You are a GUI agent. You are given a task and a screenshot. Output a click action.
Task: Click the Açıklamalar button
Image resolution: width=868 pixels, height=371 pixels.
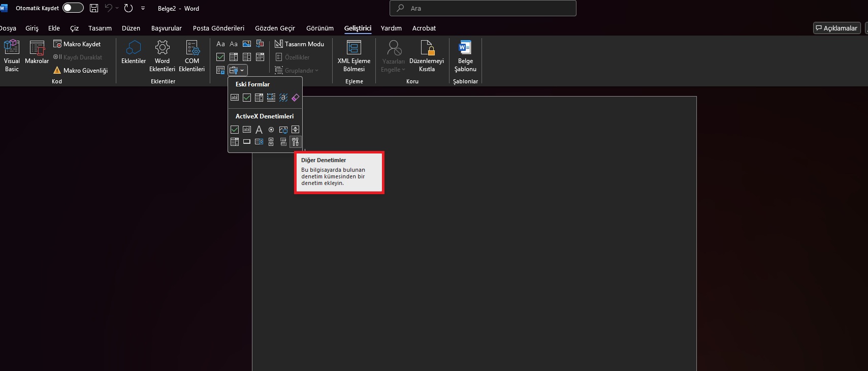pyautogui.click(x=837, y=28)
